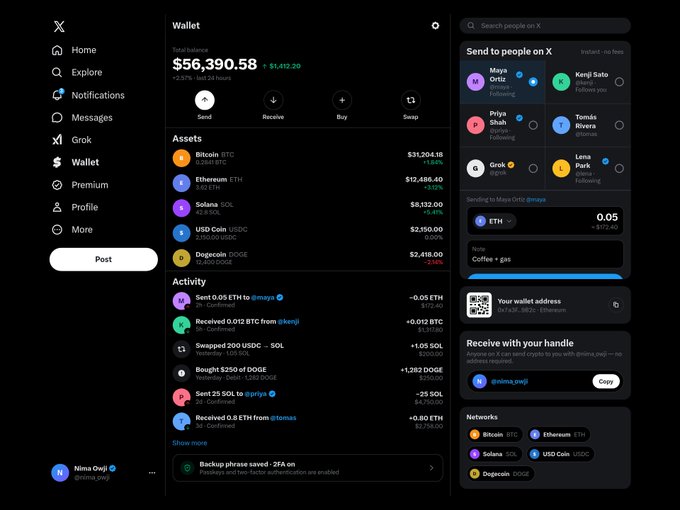
Task: Select the Bitcoin asset icon
Action: 181,158
